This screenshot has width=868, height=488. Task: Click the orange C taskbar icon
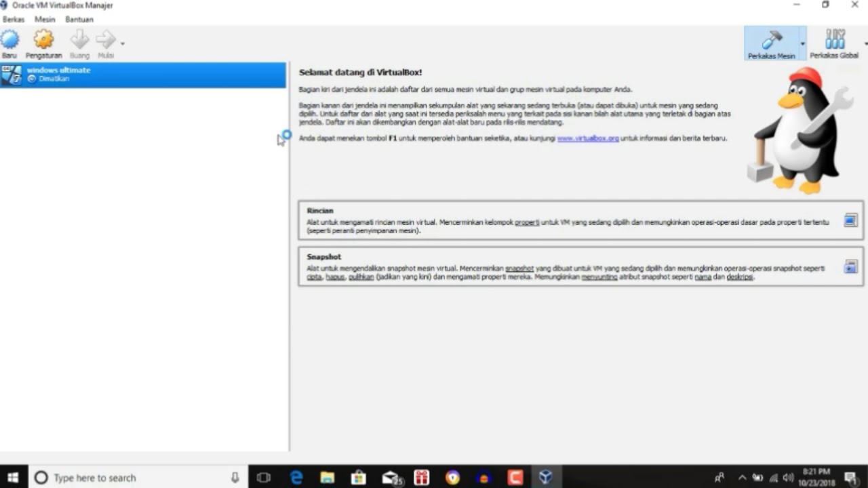tap(515, 477)
